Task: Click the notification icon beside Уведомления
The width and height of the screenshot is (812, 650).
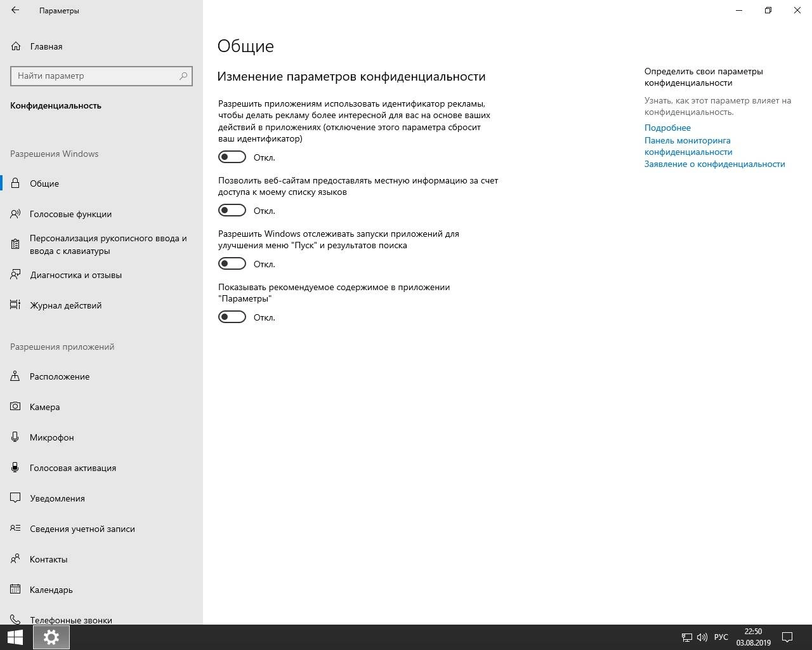Action: click(15, 498)
